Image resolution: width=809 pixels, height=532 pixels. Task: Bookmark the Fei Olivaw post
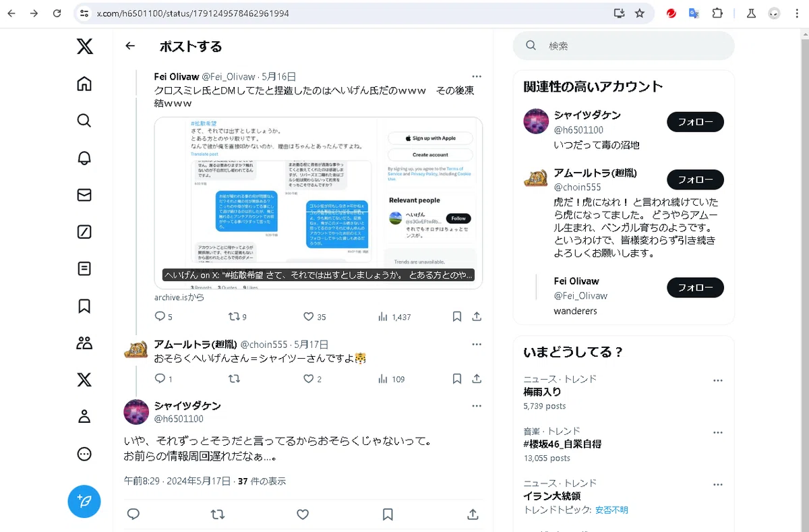(x=456, y=316)
